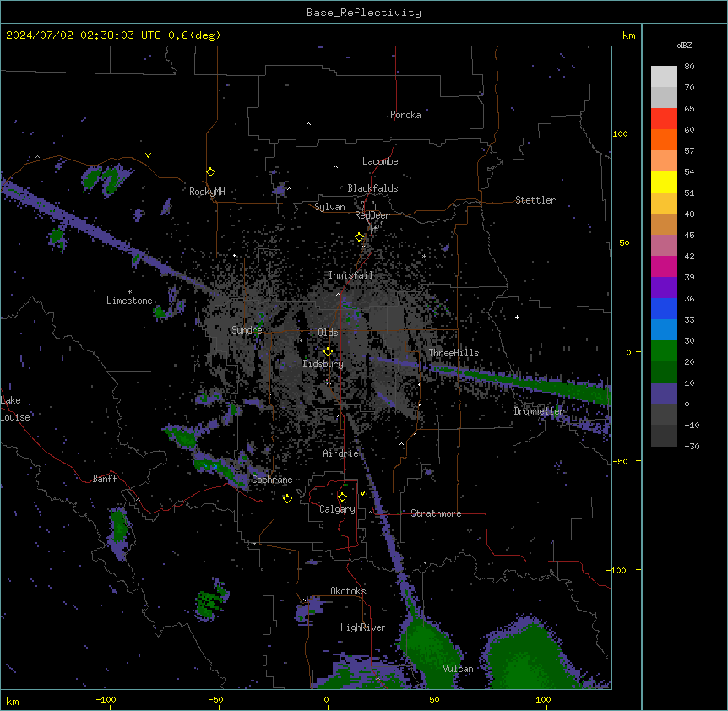Viewport: 728px width, 711px height.
Task: Click the yellow diamond marker above Calgary label
Action: pyautogui.click(x=342, y=497)
